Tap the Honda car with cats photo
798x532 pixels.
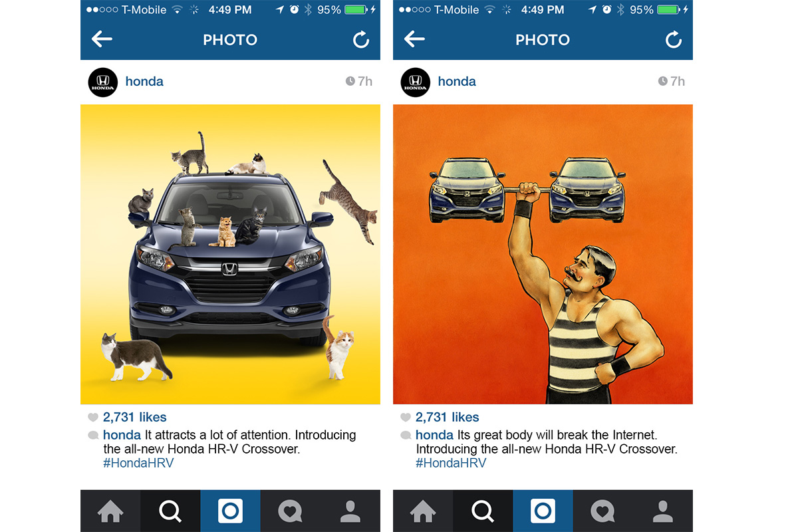230,254
